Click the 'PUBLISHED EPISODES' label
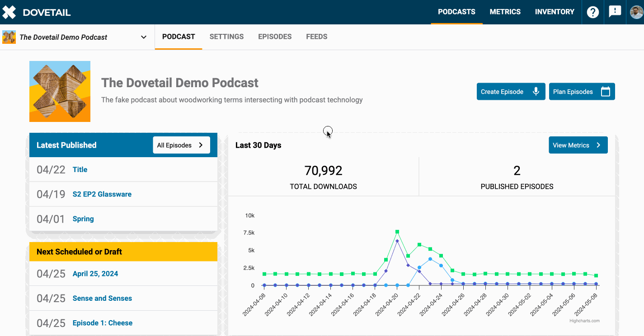The height and width of the screenshot is (336, 644). (517, 186)
